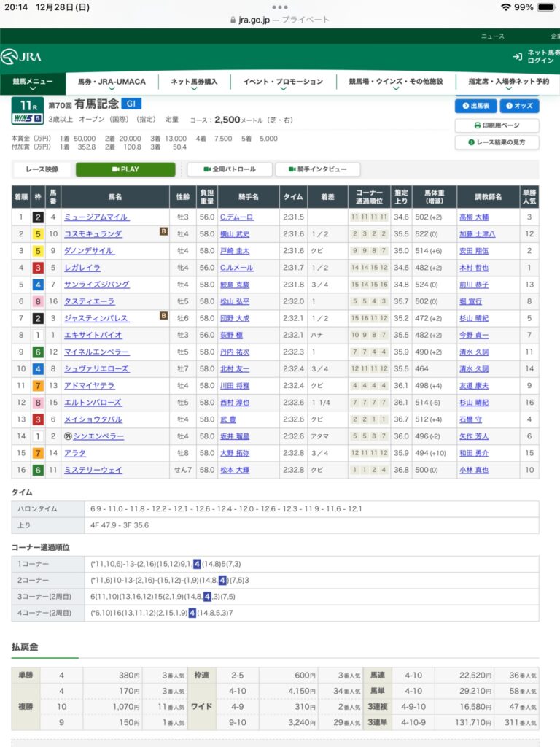Open horse アラタ

click(75, 453)
